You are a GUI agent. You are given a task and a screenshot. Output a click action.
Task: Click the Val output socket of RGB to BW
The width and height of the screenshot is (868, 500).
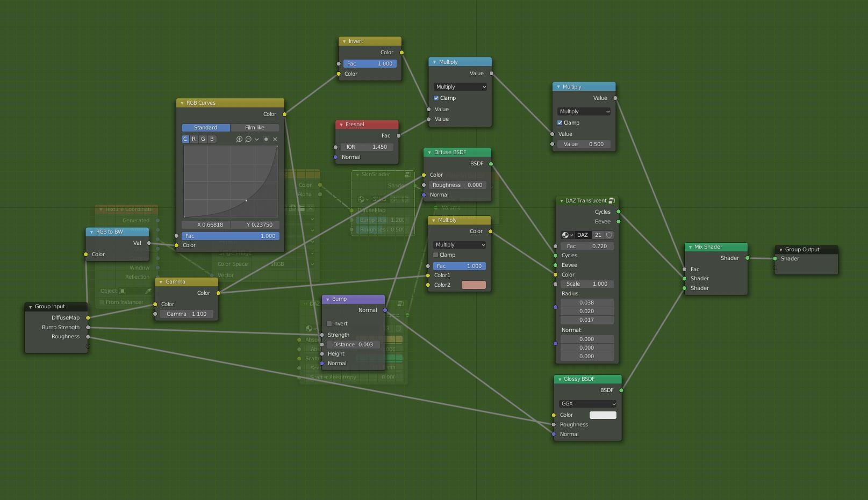click(149, 243)
